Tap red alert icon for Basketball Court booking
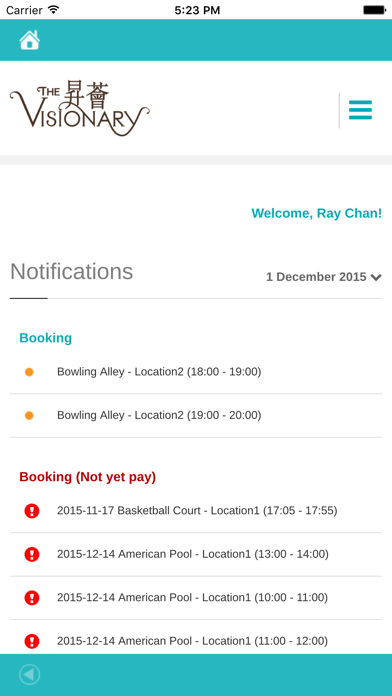 (x=32, y=511)
